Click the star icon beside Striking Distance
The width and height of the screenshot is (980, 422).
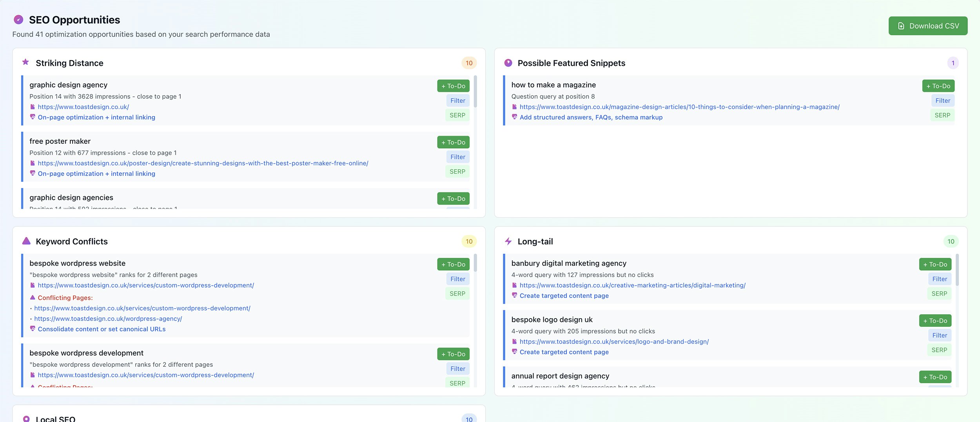[25, 62]
